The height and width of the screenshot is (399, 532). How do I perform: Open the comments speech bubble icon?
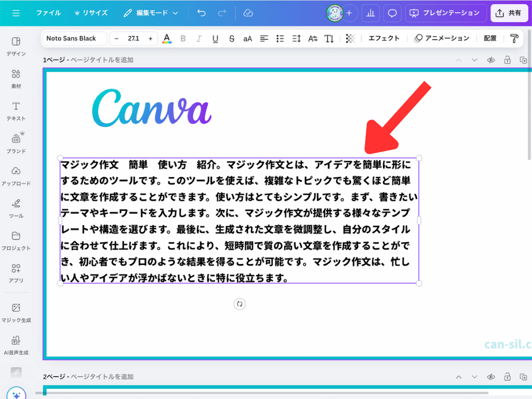(x=392, y=13)
